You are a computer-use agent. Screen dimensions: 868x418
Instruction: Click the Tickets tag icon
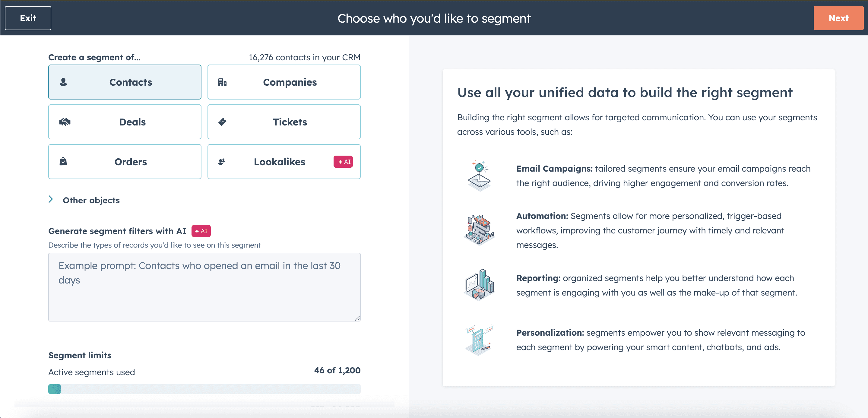[223, 122]
